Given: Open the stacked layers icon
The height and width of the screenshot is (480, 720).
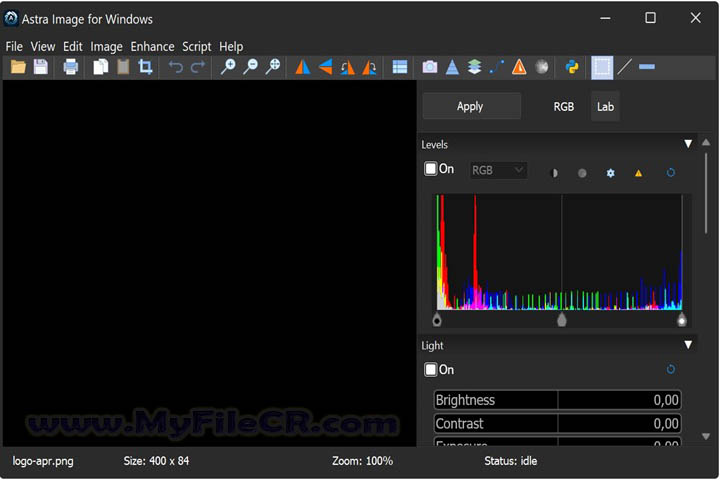Looking at the screenshot, I should point(474,67).
